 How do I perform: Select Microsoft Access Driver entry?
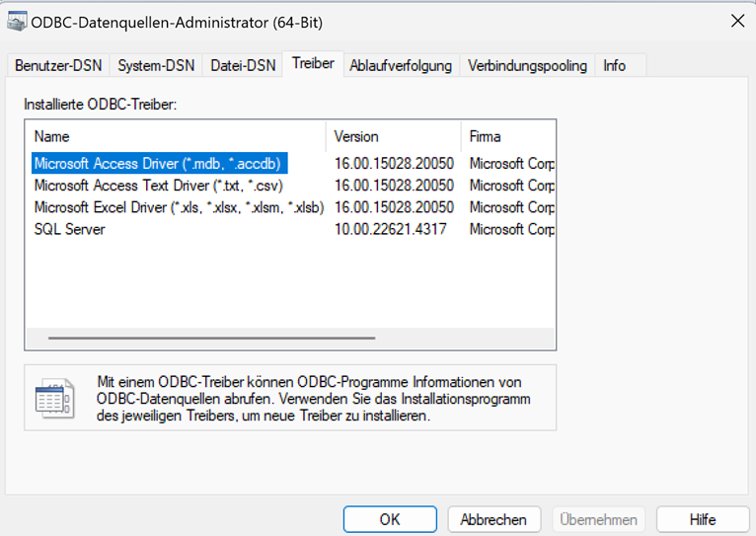click(160, 163)
